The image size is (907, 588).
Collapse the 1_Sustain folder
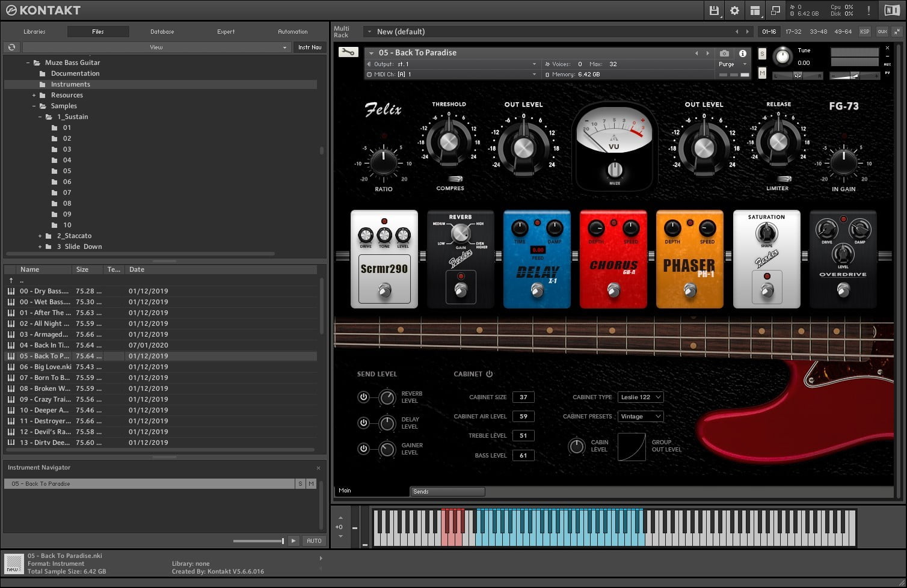pyautogui.click(x=40, y=117)
